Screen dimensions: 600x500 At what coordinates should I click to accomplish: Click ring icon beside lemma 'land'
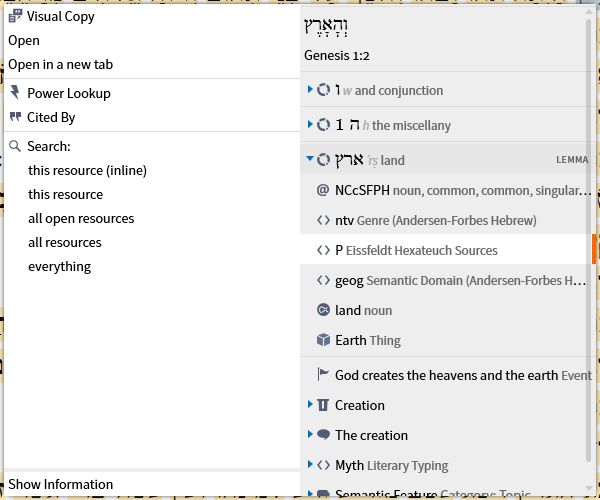pyautogui.click(x=323, y=160)
